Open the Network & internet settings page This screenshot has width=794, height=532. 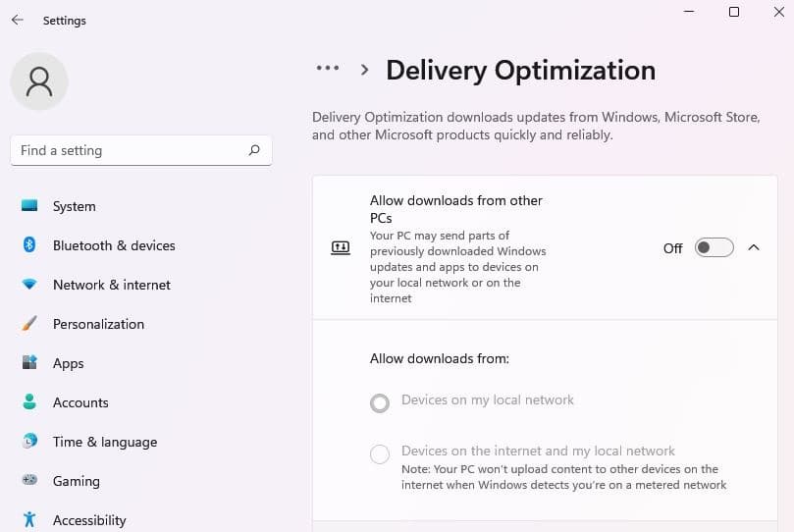[112, 285]
